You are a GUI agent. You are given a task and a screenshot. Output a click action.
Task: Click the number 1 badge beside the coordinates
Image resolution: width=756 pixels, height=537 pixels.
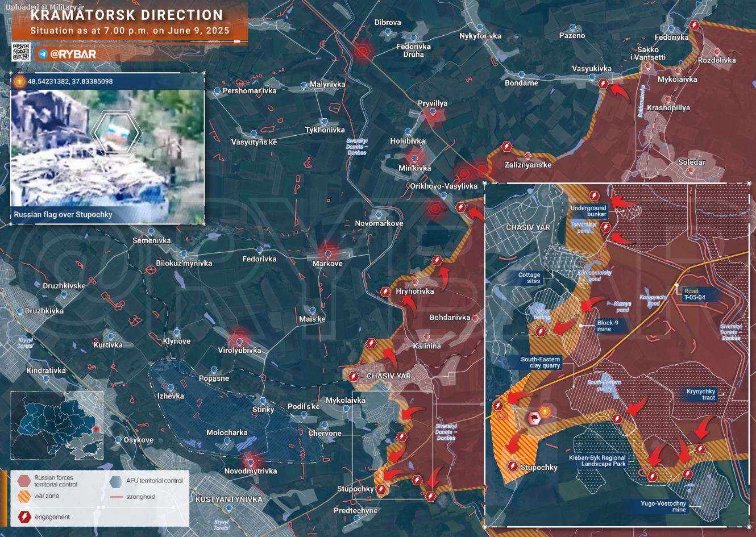point(19,82)
